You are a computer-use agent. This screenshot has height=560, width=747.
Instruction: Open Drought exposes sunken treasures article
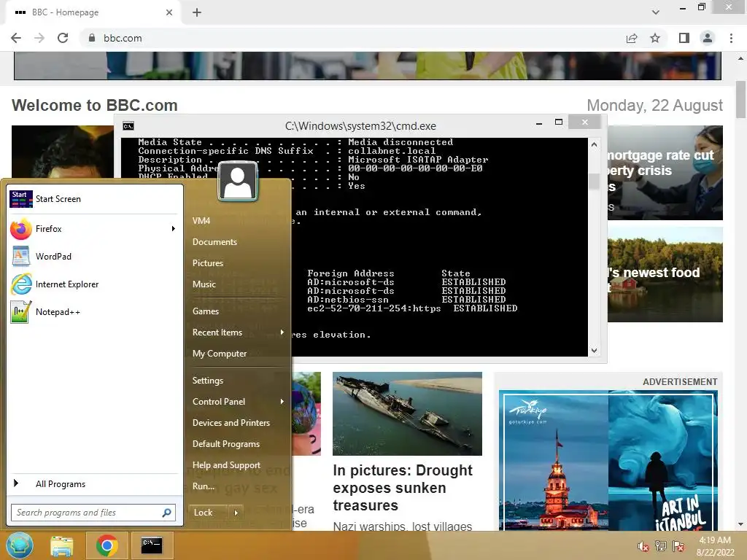point(403,488)
